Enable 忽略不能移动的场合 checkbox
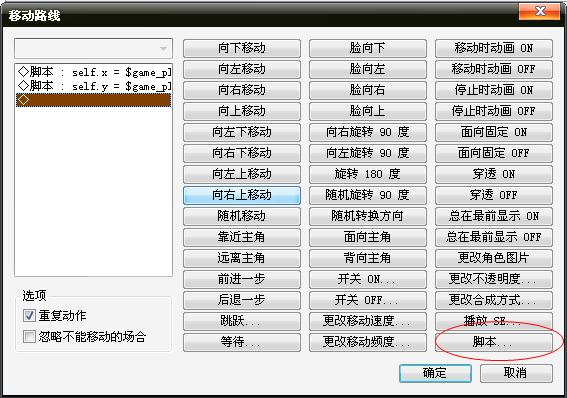Screen dimensions: 567x398 [29, 337]
